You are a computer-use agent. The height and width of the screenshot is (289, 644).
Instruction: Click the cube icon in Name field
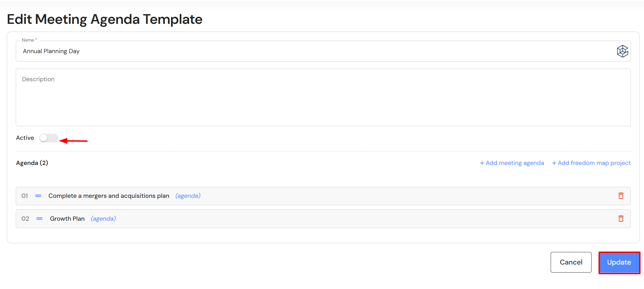pyautogui.click(x=622, y=51)
